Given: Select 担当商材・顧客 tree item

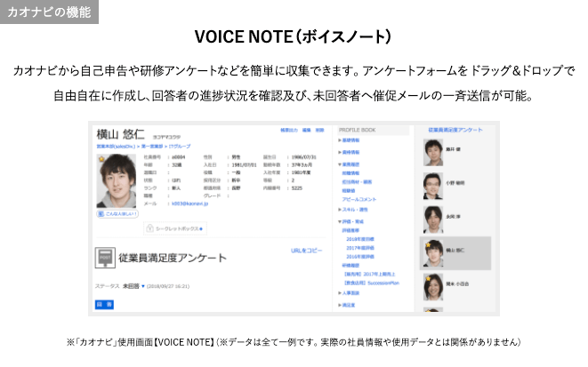Looking at the screenshot, I should coord(357,182).
